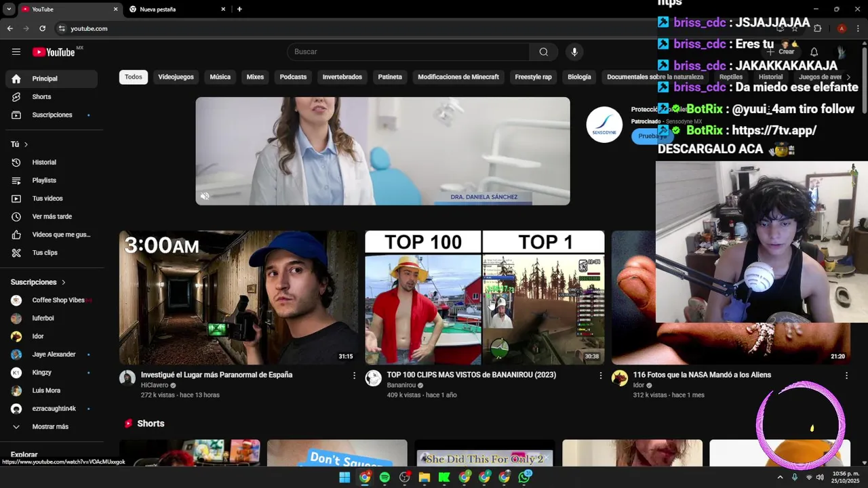Open the YouTube guide hamburger menu
The image size is (868, 488).
pyautogui.click(x=16, y=52)
